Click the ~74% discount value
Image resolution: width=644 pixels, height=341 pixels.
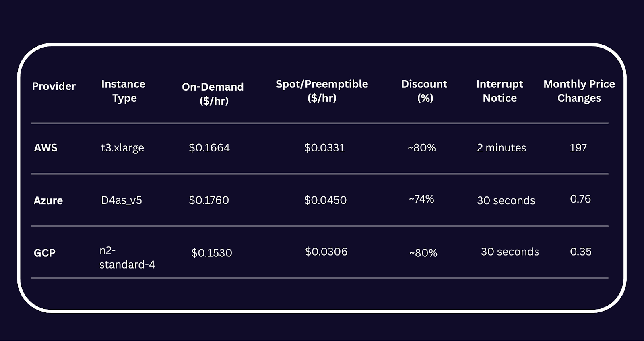[x=421, y=199]
